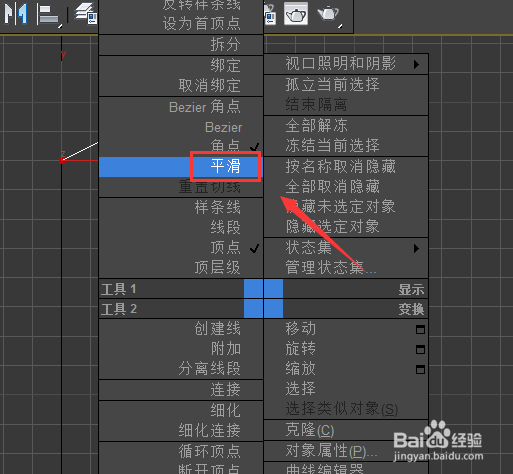The height and width of the screenshot is (474, 513).
Task: Choose 选择 in transform menu
Action: click(300, 389)
